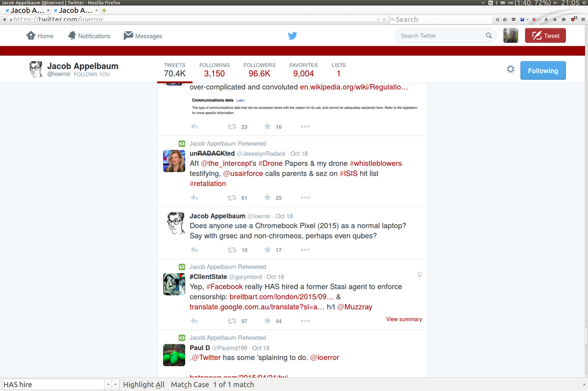Open more options on the #ClientState tweet
588x391 pixels.
[305, 321]
